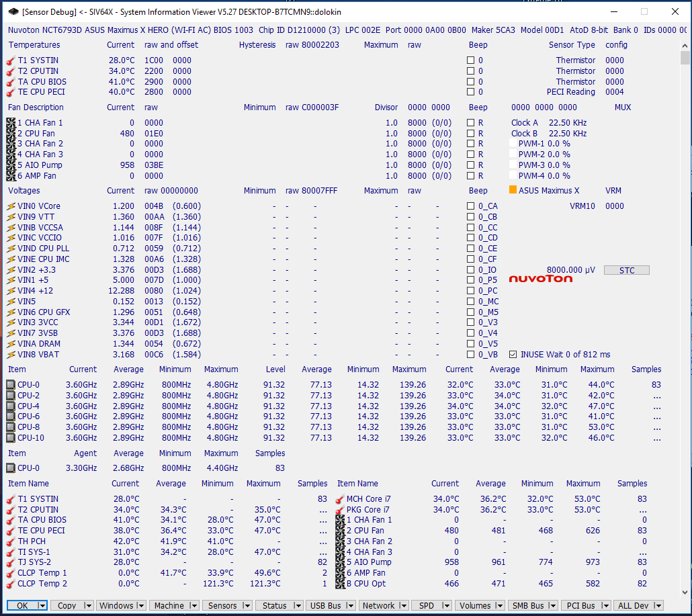This screenshot has width=692, height=616.
Task: Click the chip icon beside CPU-10 row
Action: pyautogui.click(x=11, y=438)
